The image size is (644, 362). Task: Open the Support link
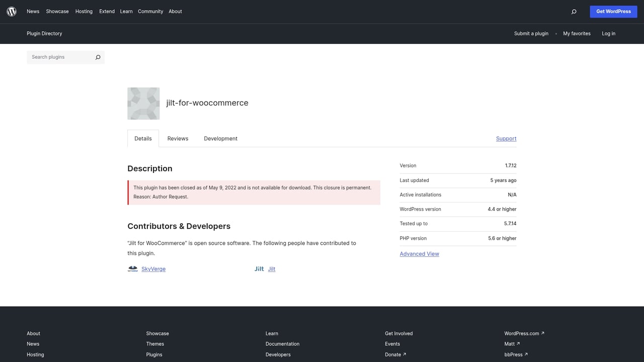(x=506, y=138)
